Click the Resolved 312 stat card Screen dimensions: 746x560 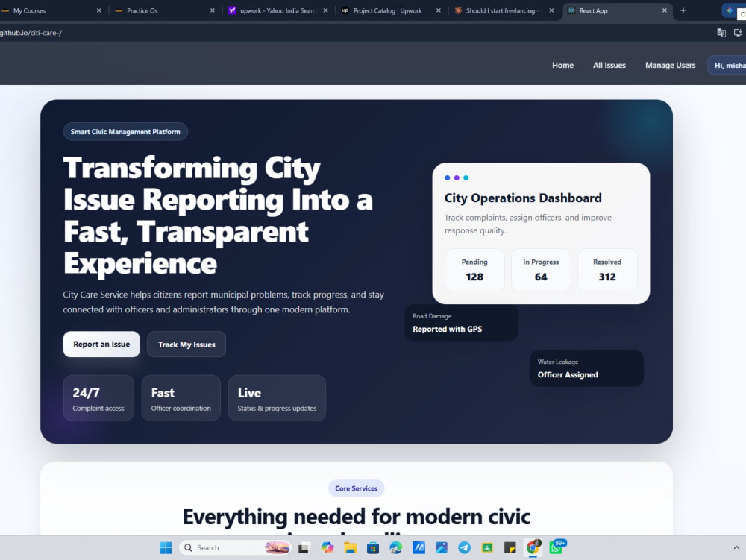607,270
